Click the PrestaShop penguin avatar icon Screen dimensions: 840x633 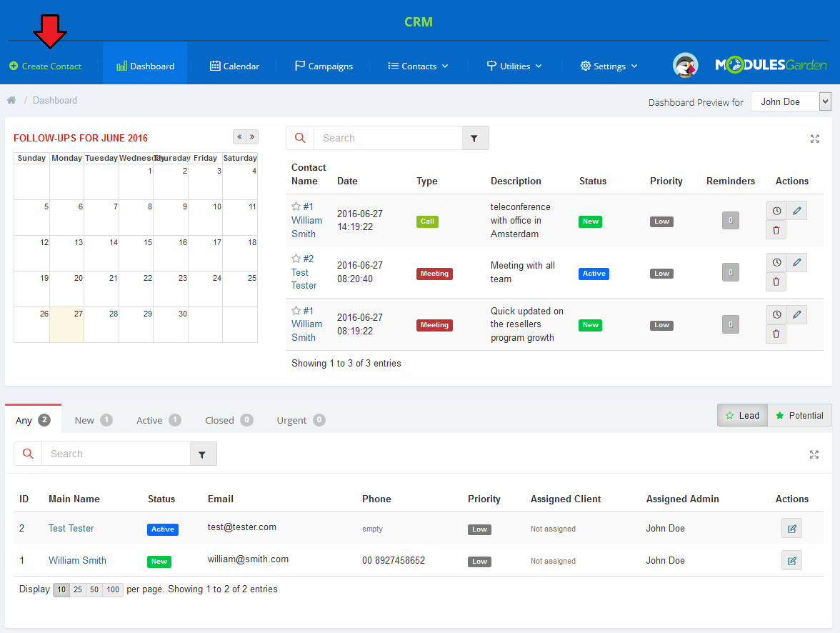pos(685,66)
